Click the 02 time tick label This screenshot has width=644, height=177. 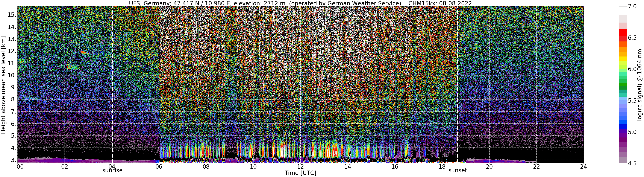pos(65,166)
